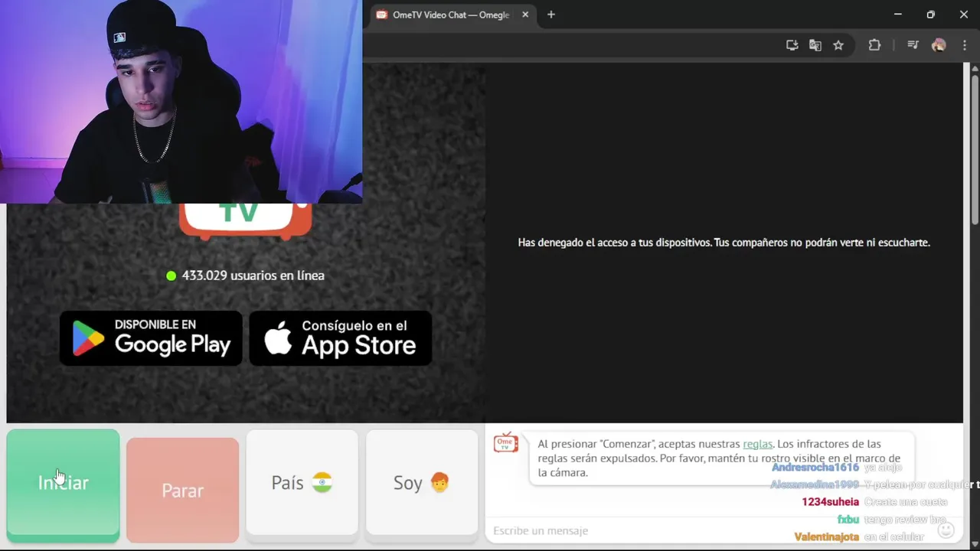This screenshot has width=980, height=551.
Task: Open the Soy gender selector
Action: [x=422, y=482]
